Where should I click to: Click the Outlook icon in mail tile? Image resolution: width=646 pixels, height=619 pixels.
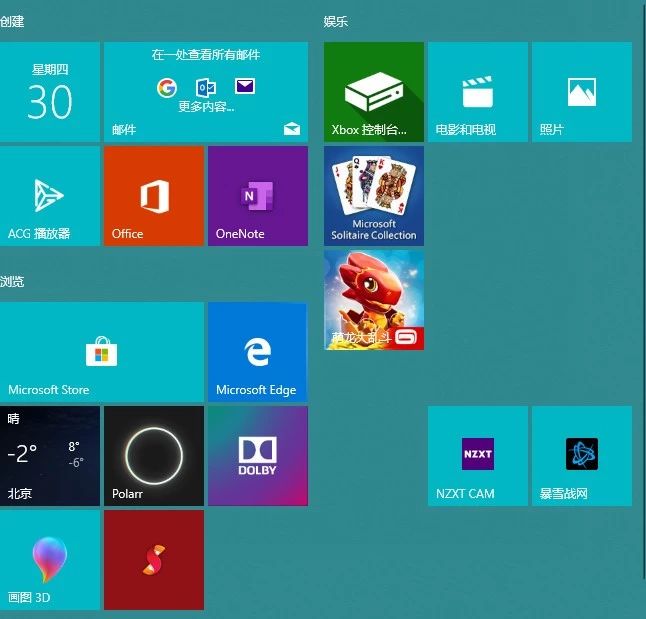point(206,87)
